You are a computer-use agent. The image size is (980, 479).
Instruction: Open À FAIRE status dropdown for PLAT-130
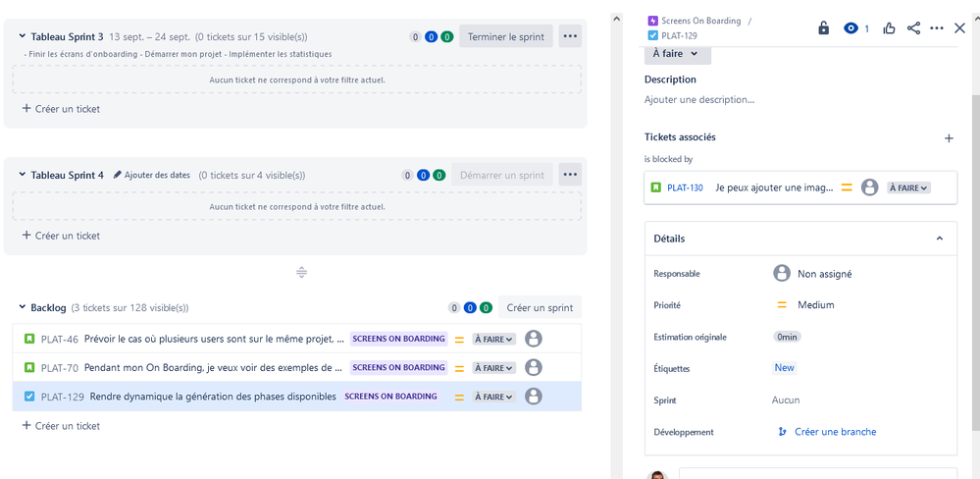tap(908, 186)
